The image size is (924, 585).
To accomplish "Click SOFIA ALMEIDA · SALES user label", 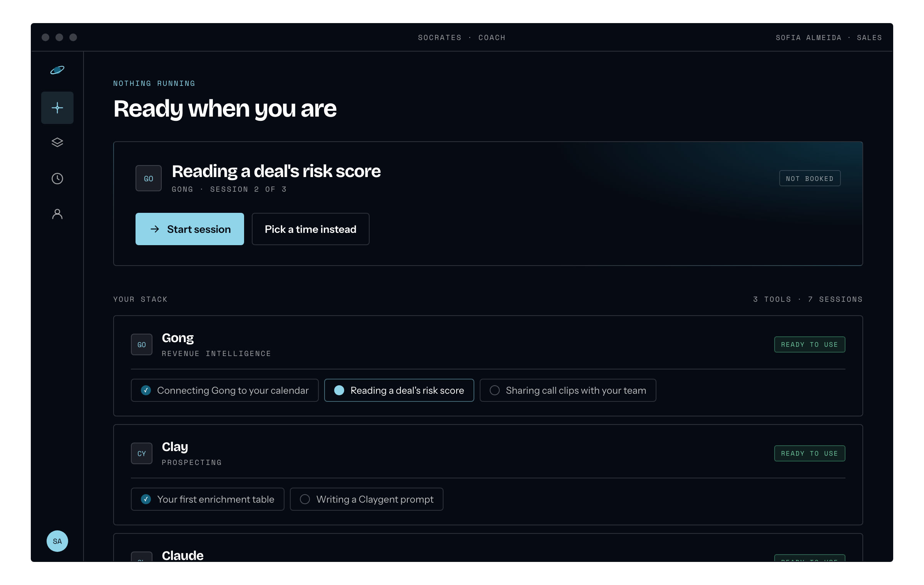I will coord(829,38).
